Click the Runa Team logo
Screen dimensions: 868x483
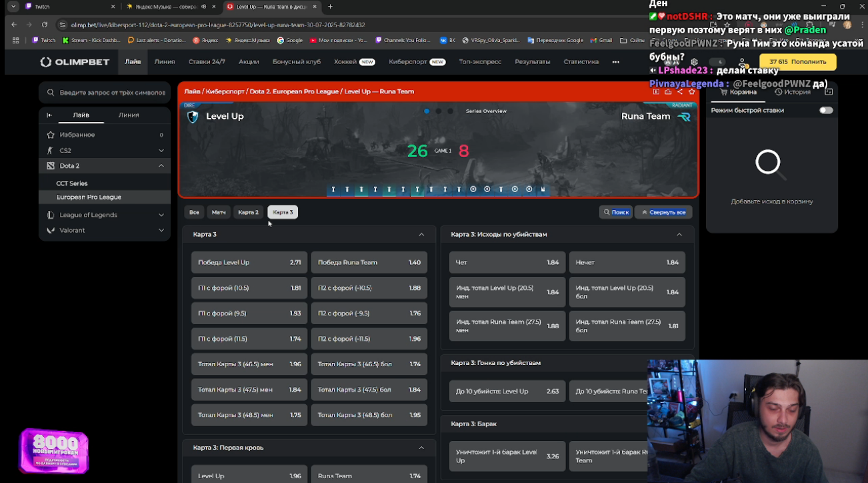click(x=684, y=117)
